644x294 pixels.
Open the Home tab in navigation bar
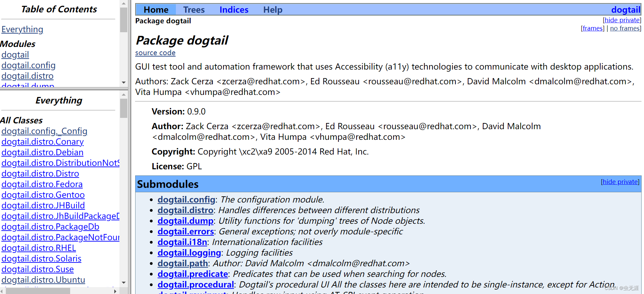pyautogui.click(x=156, y=10)
